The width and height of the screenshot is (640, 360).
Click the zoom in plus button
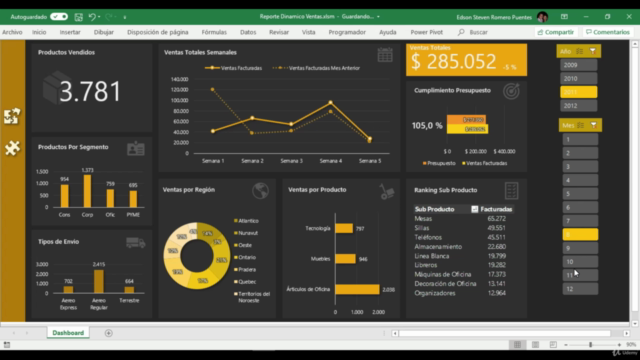[x=619, y=345]
